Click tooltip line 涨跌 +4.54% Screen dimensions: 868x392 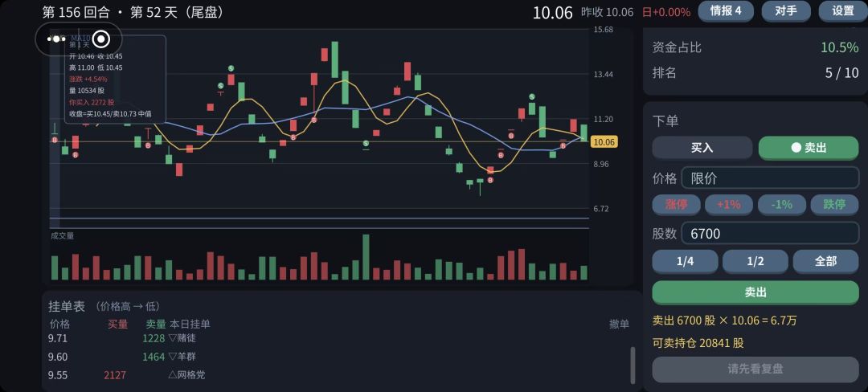coord(88,79)
